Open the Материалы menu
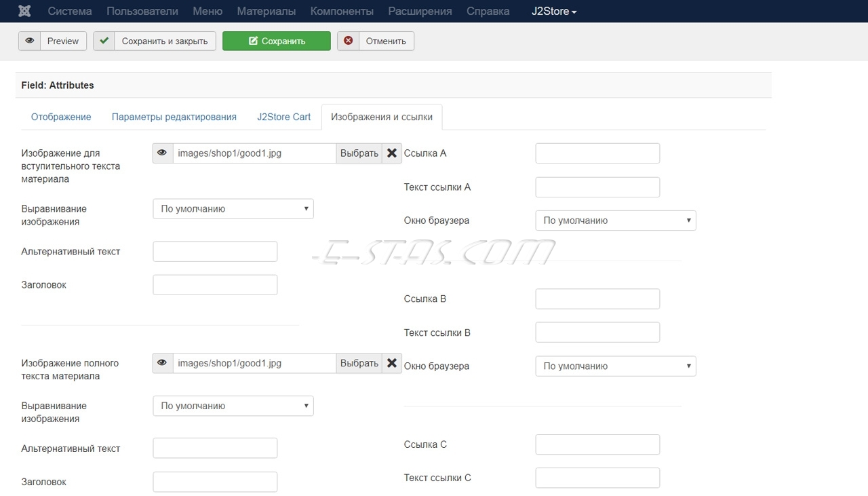Viewport: 868px width, 496px height. click(267, 11)
